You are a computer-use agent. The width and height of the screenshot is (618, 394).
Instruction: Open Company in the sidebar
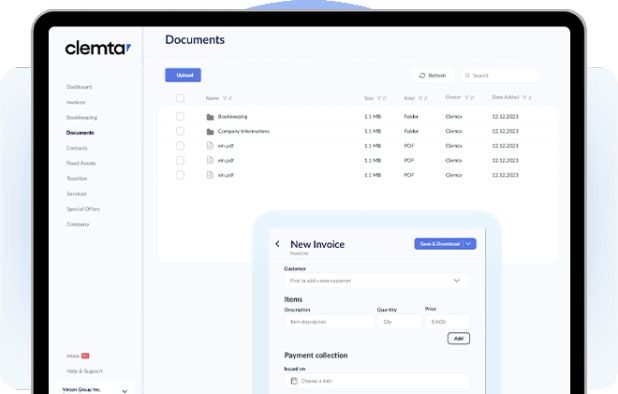[78, 224]
